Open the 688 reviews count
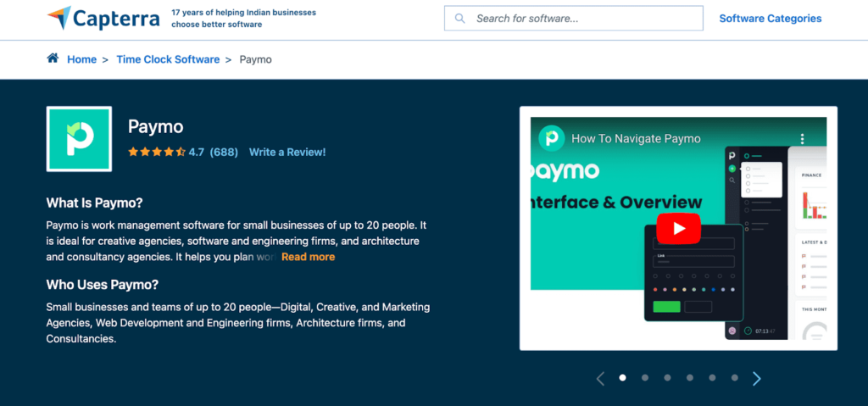This screenshot has height=406, width=868. (224, 152)
